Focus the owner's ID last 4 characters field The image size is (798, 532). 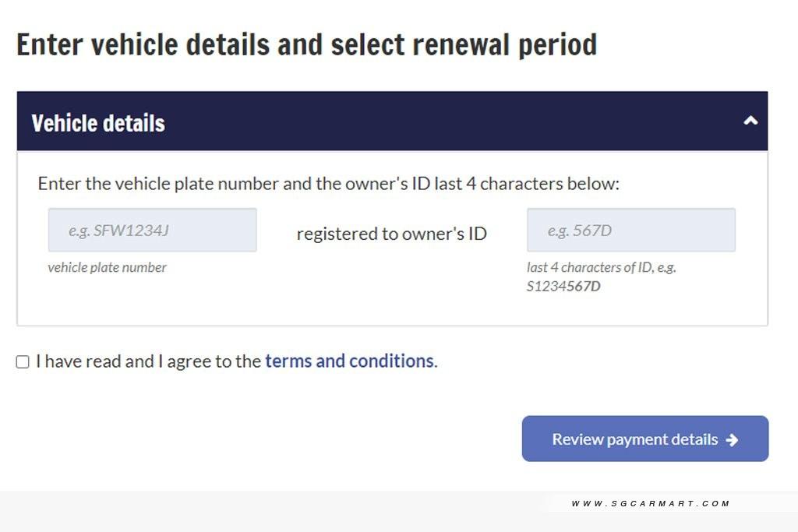point(630,230)
